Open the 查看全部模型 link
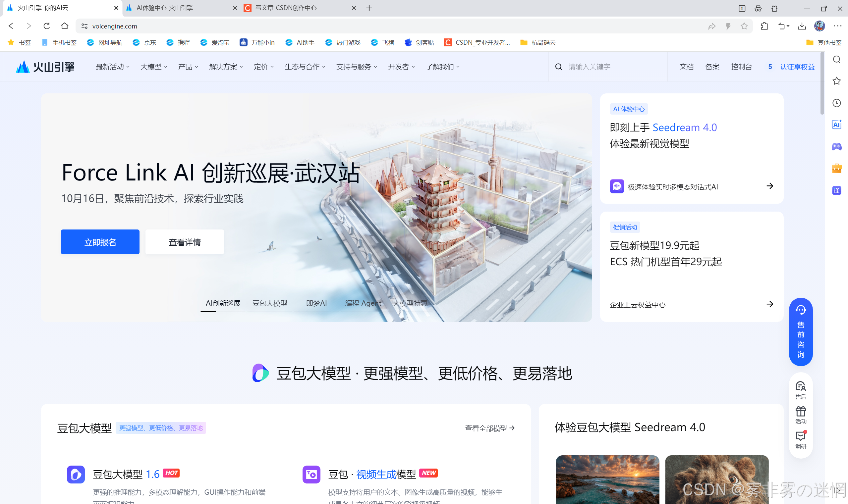This screenshot has height=504, width=848. pos(489,428)
